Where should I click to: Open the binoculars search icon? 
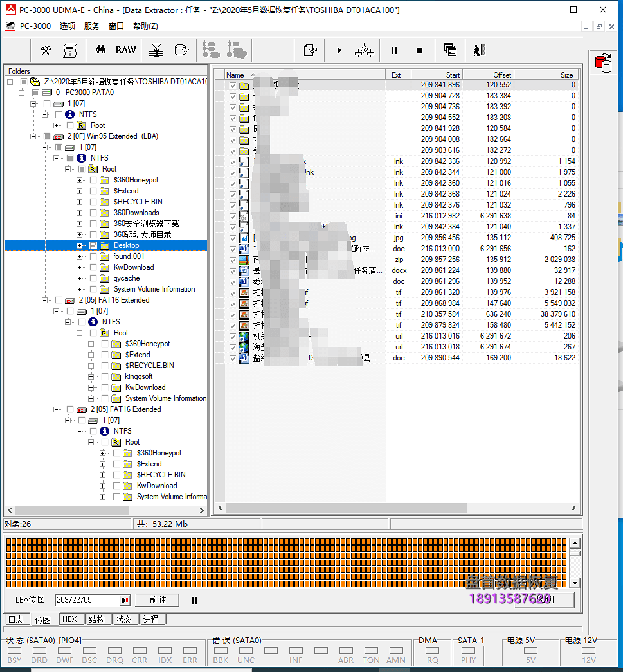click(x=100, y=50)
